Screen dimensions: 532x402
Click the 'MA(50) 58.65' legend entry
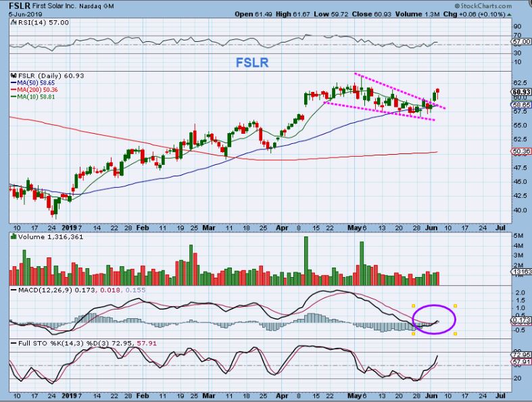36,83
